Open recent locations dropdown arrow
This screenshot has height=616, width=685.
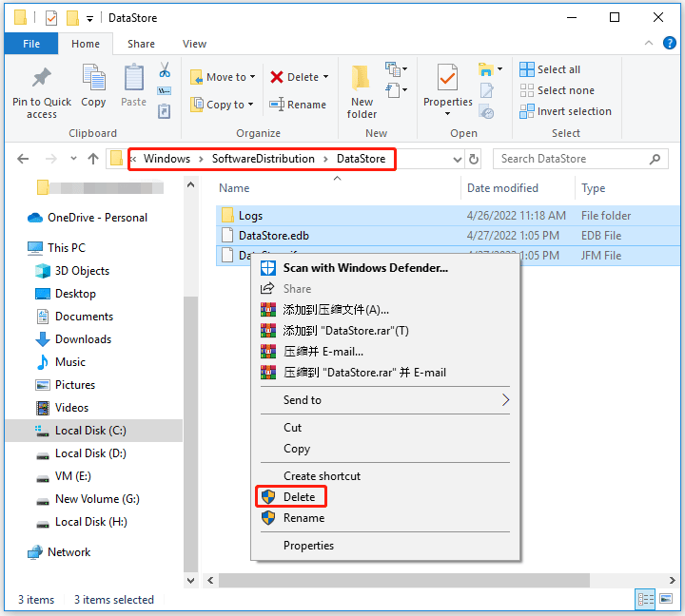point(73,159)
